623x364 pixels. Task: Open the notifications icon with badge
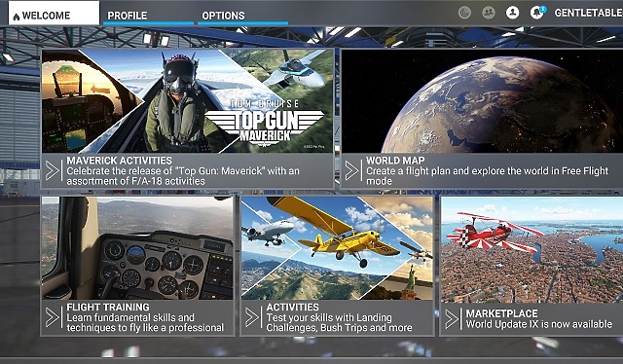click(537, 13)
